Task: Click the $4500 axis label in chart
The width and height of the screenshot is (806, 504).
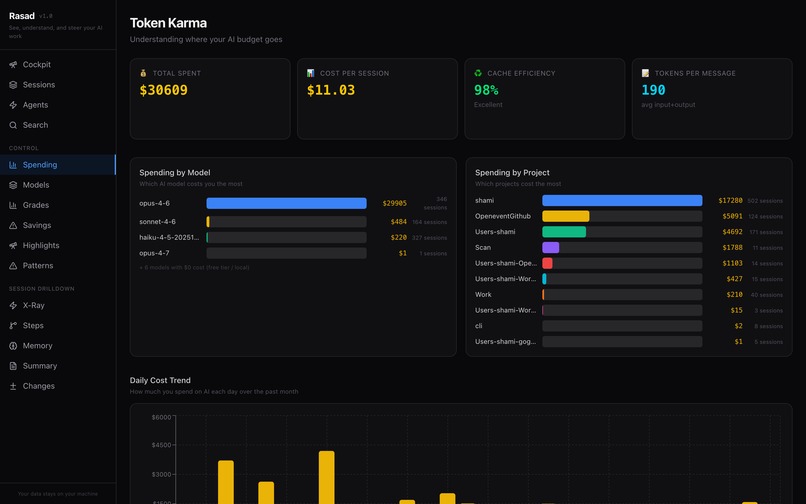Action: 161,445
